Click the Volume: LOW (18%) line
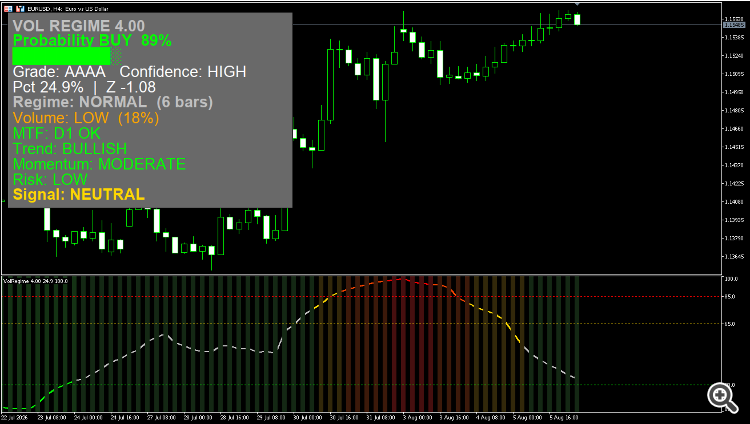Viewport: 750px width, 424px height. point(86,118)
